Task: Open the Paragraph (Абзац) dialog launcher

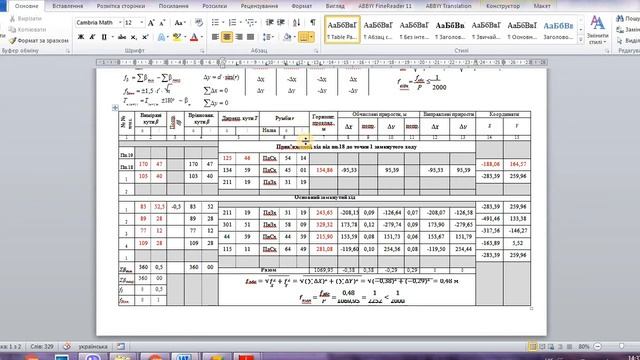Action: coord(316,51)
